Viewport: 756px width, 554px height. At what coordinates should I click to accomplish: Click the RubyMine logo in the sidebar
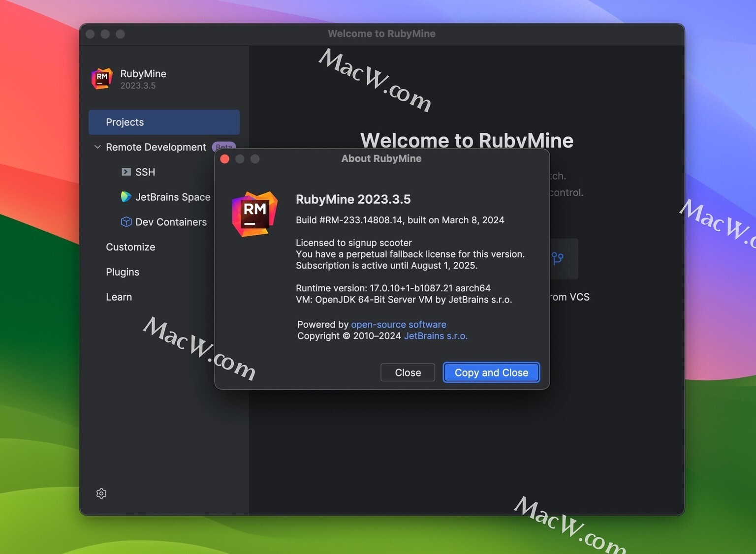coord(102,79)
